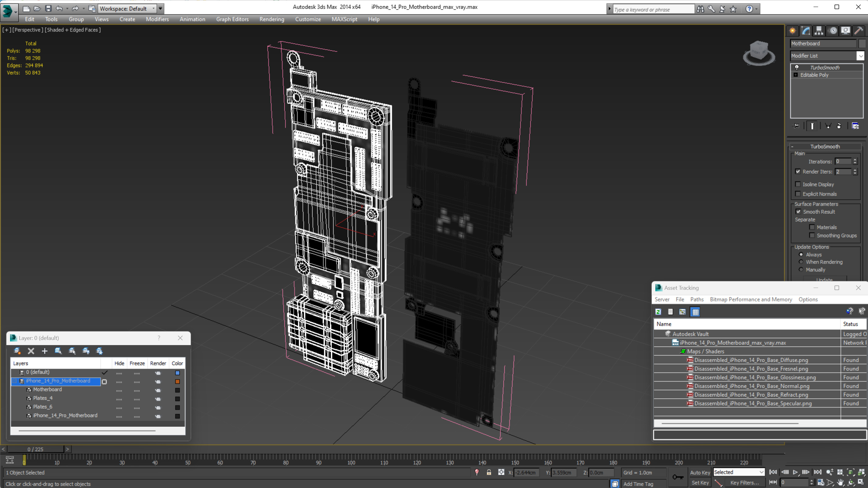
Task: Open the Motion command panel tab
Action: click(833, 31)
